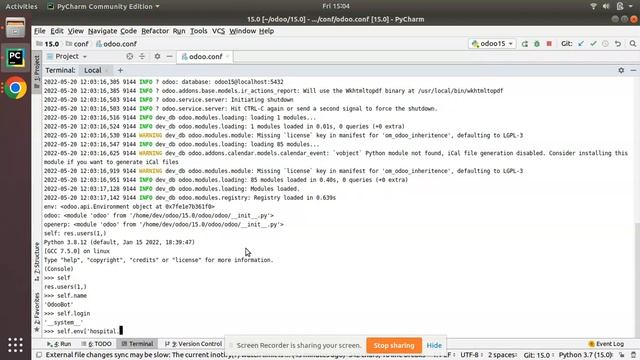Click conf folder breadcrumb

click(x=77, y=44)
